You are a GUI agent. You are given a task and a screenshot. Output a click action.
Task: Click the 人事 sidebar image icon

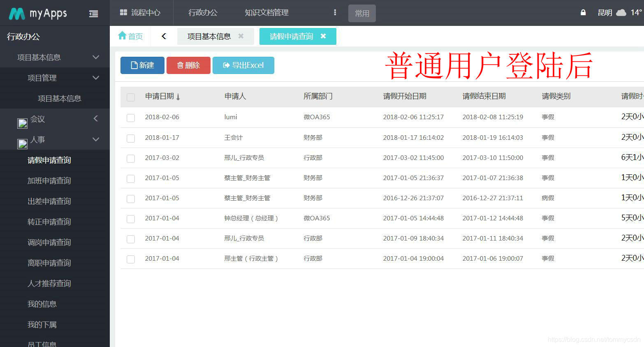click(22, 143)
